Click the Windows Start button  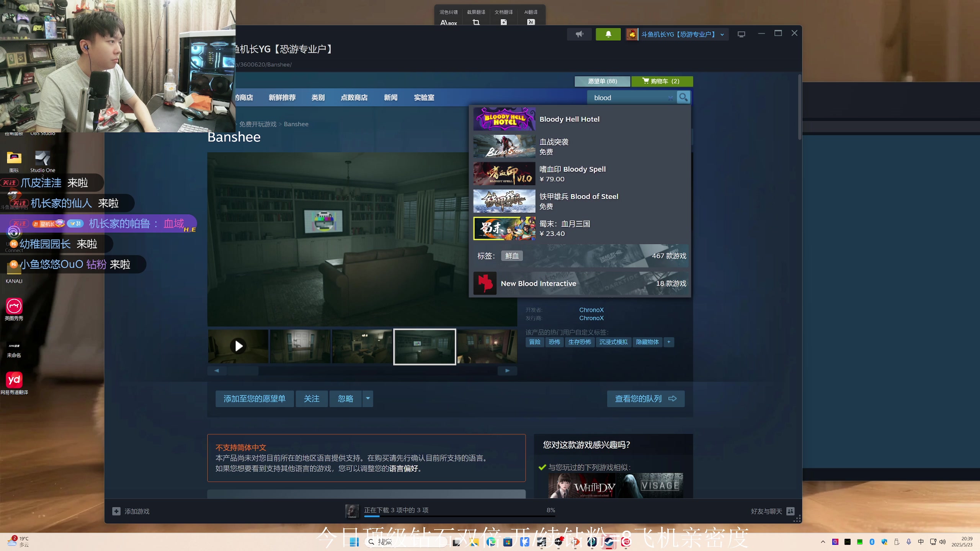(354, 542)
